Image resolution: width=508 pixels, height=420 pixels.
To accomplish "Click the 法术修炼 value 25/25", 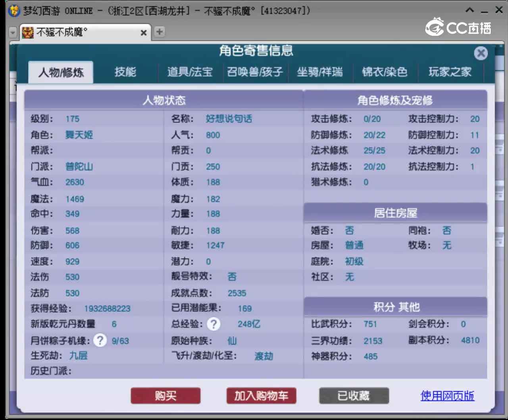I will 375,151.
